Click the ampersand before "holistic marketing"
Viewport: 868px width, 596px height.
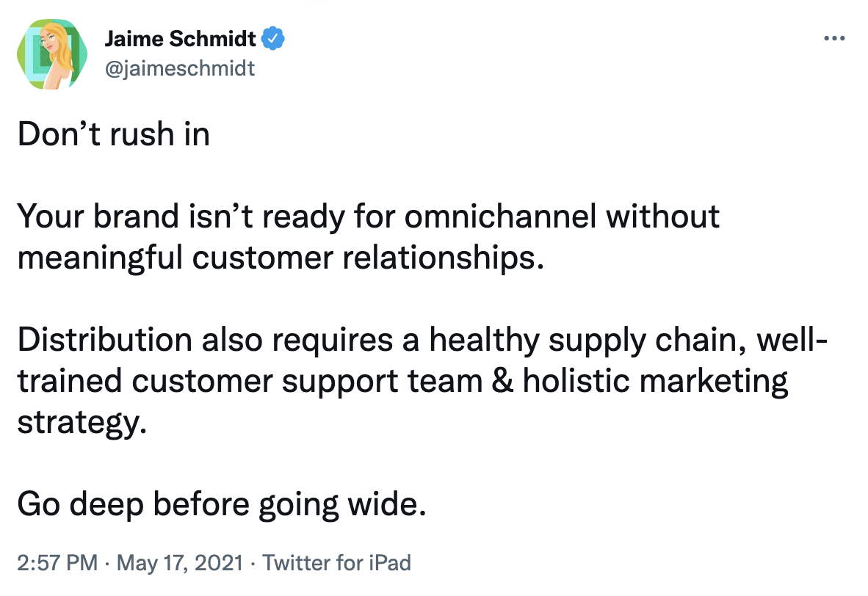tap(501, 382)
